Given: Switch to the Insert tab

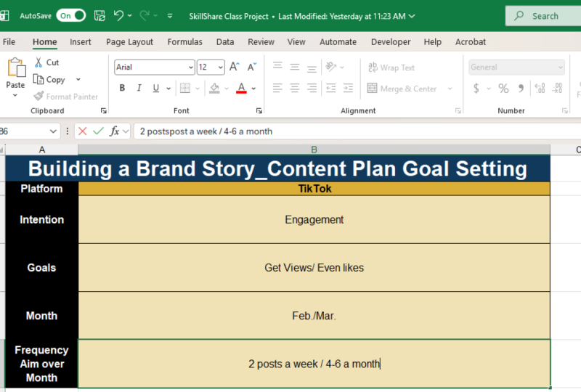Looking at the screenshot, I should click(81, 42).
